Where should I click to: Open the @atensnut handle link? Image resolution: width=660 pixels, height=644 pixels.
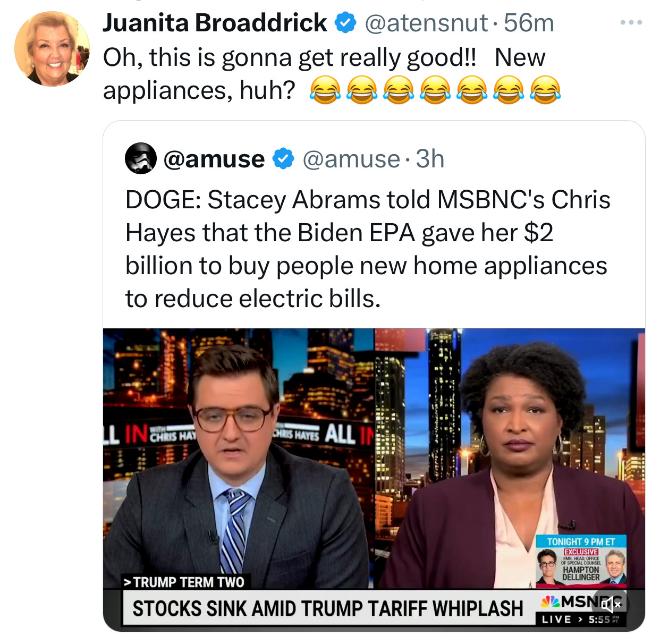(x=426, y=23)
